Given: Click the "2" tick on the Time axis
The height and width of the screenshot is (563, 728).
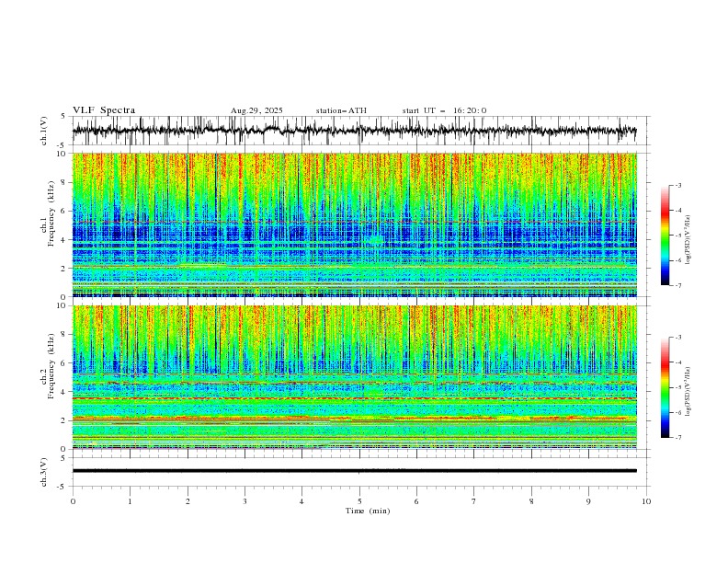Looking at the screenshot, I should click(x=188, y=501).
